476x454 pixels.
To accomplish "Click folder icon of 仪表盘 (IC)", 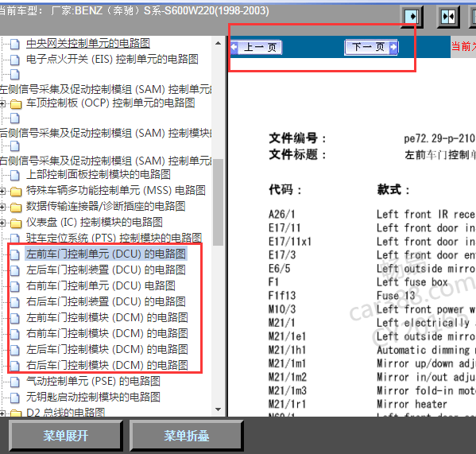I will (16, 223).
